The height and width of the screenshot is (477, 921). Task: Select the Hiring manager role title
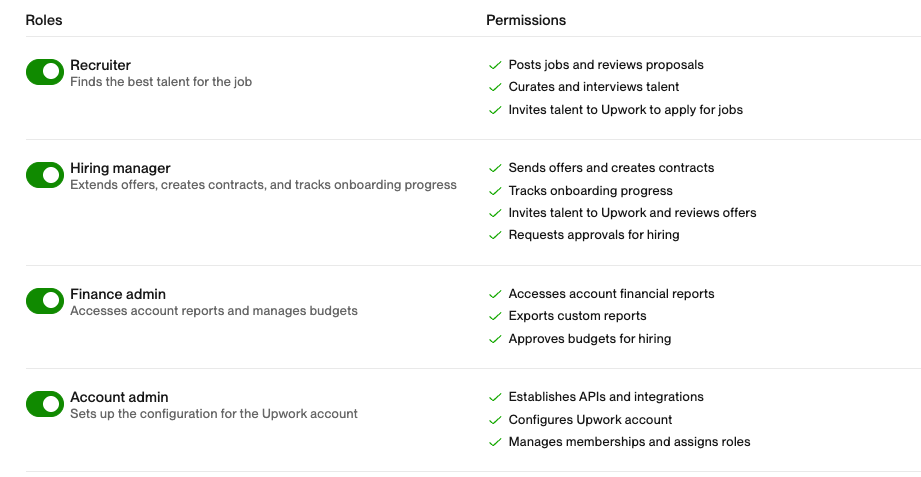(120, 168)
